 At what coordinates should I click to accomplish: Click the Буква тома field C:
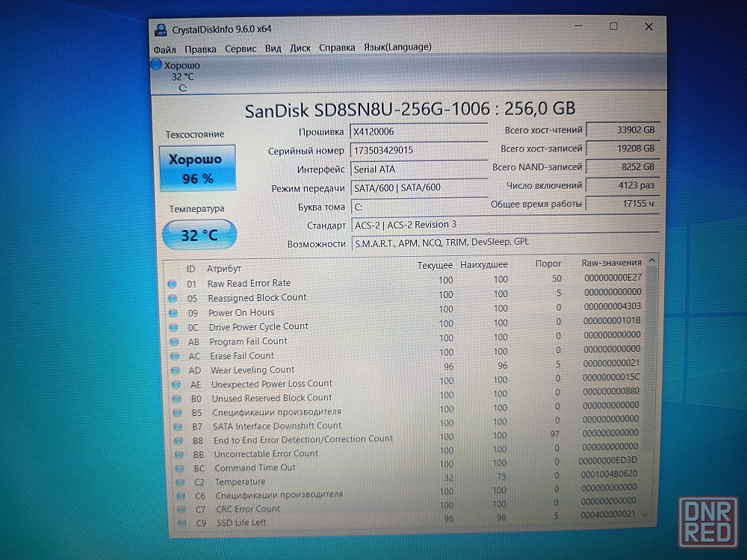coord(419,207)
